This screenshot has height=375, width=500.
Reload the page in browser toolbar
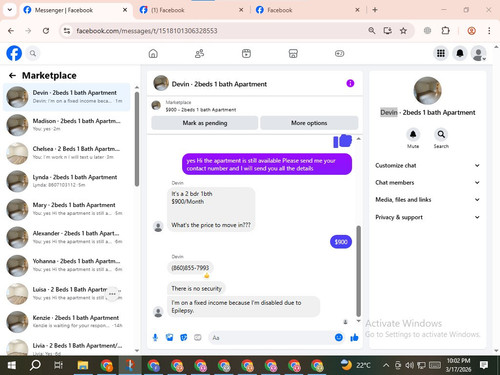[46, 31]
